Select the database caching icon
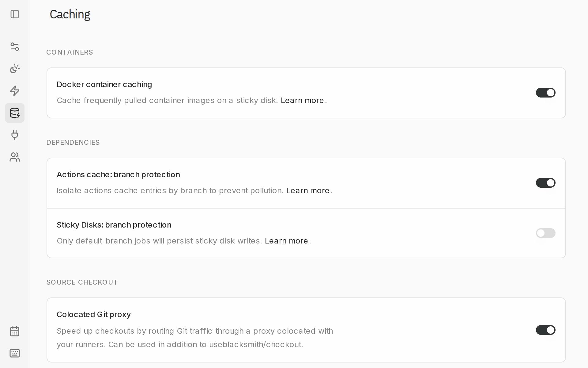The width and height of the screenshot is (588, 368). click(15, 113)
